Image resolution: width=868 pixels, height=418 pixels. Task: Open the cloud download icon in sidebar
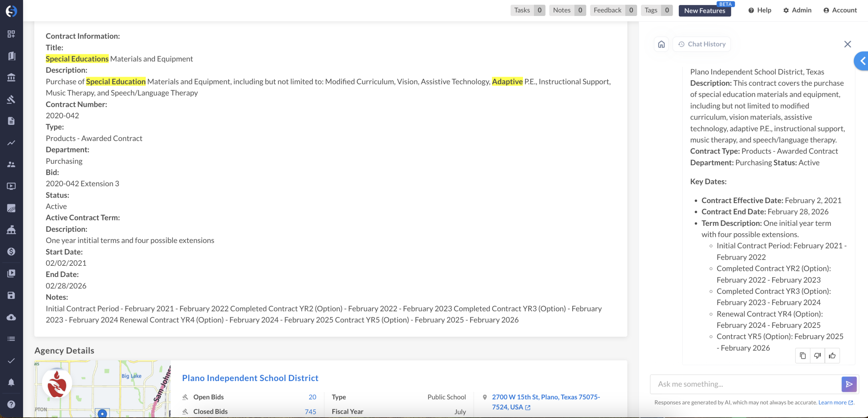[11, 317]
